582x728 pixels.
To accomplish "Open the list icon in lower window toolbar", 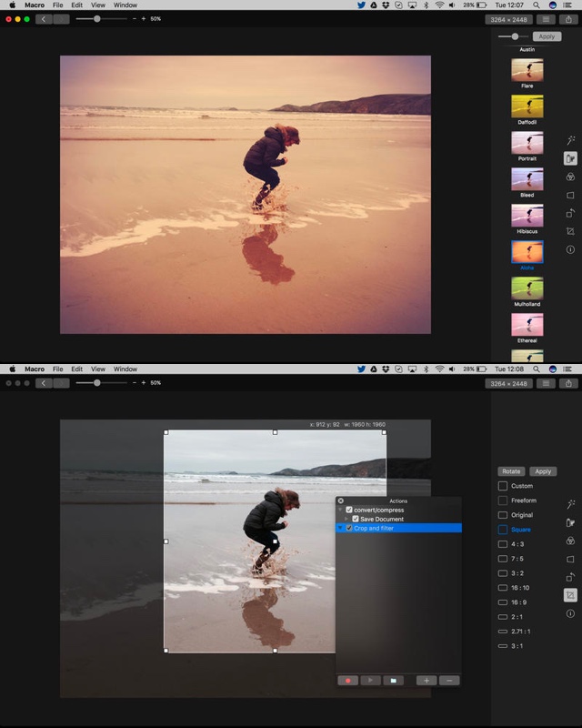I will tap(546, 383).
